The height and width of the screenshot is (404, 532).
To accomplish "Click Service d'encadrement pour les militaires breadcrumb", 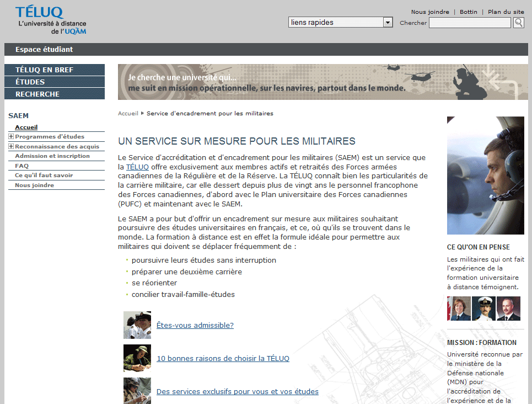I will (209, 114).
